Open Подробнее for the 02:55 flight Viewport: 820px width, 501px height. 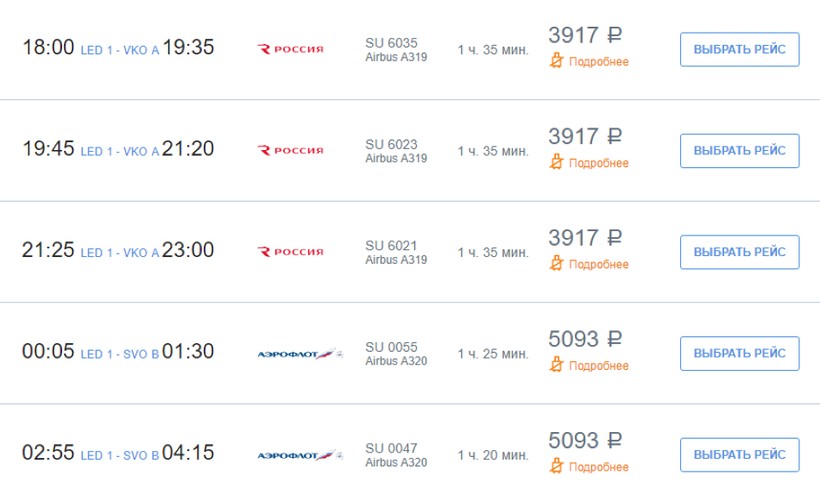(x=598, y=467)
